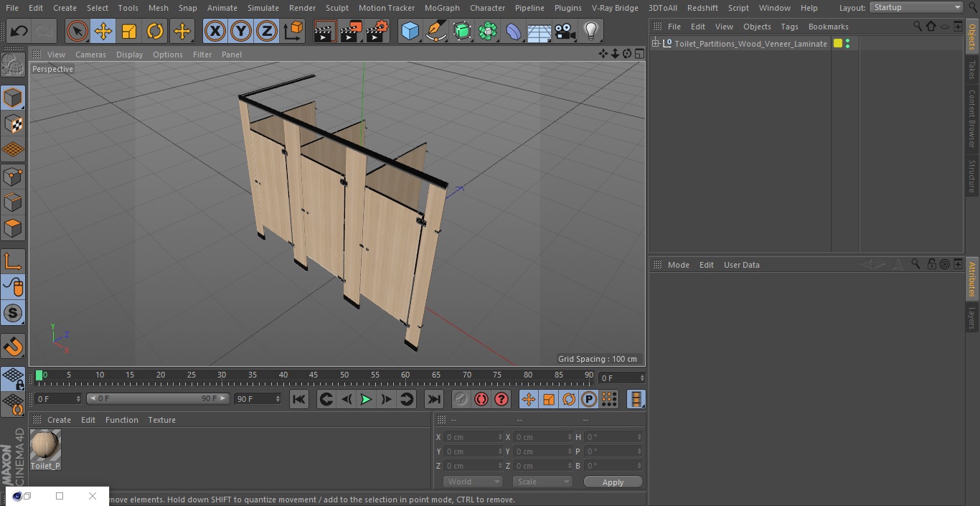Toggle Z axis lock

pyautogui.click(x=267, y=32)
